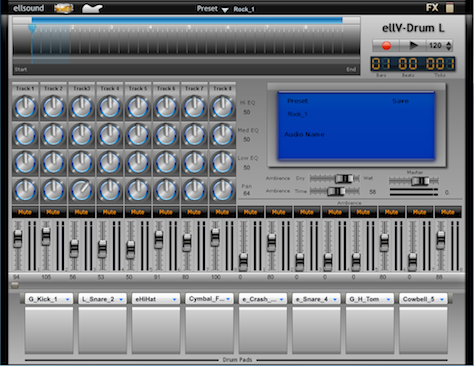Mute the channel left of the last one
Image resolution: width=474 pixels, height=366 pixels.
tap(420, 212)
